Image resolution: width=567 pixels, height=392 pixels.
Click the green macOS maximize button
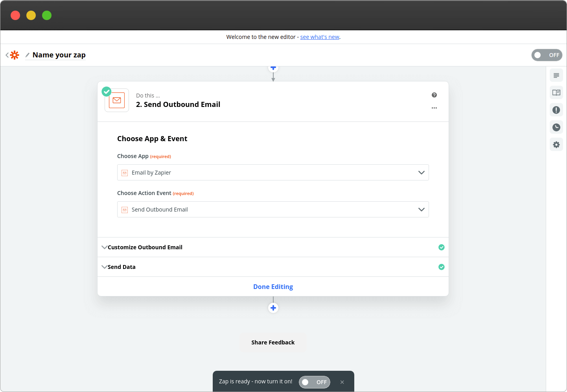point(47,15)
